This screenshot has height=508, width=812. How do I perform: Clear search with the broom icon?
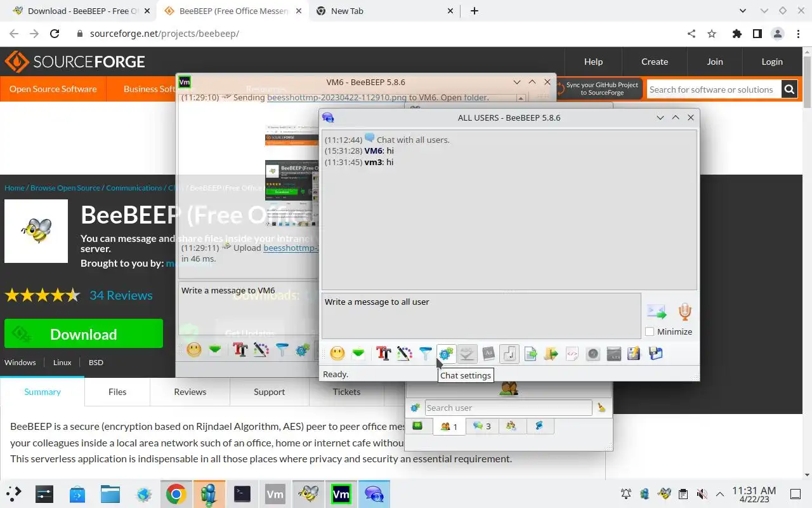tap(601, 408)
